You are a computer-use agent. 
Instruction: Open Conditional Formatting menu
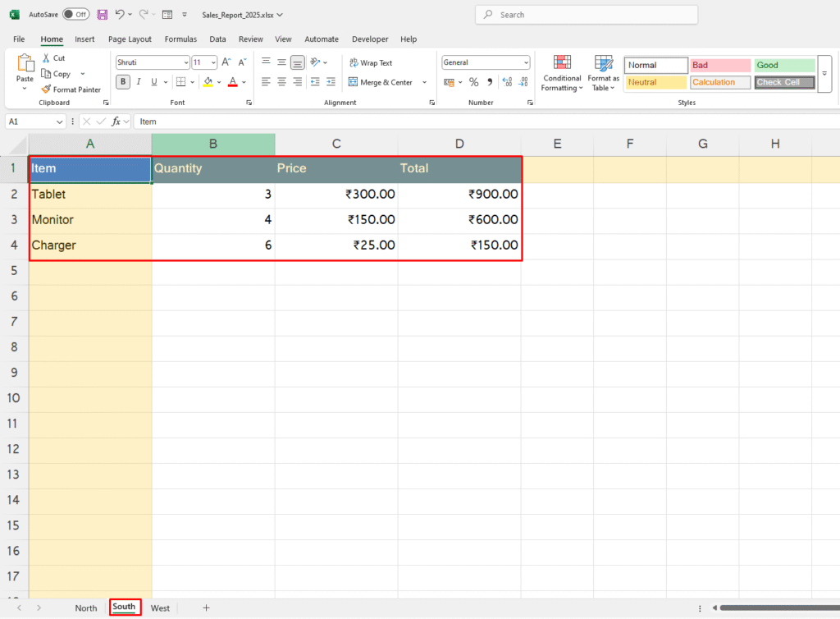[562, 73]
